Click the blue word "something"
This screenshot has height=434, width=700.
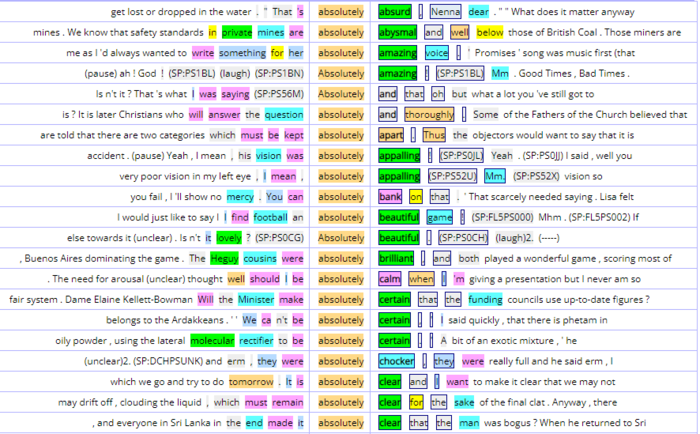tap(242, 53)
